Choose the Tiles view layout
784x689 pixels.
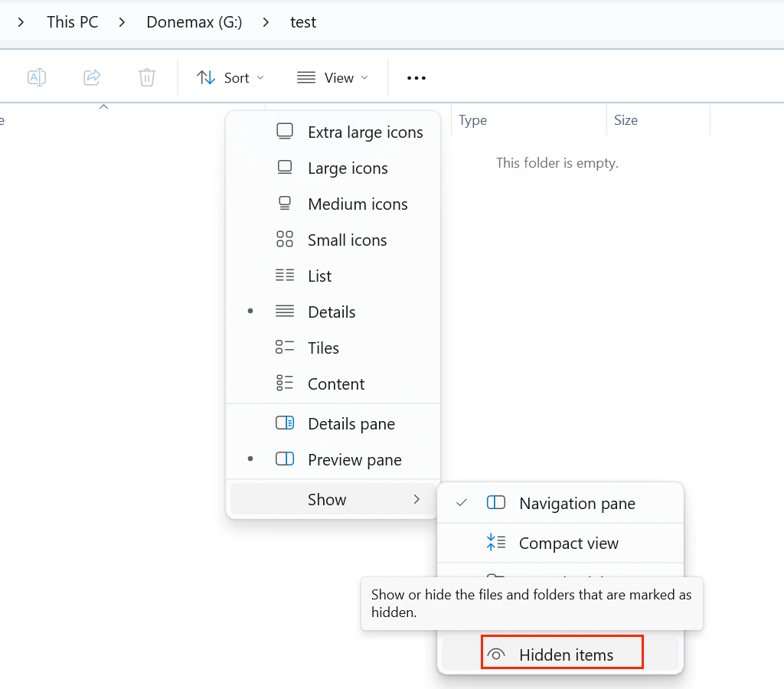pyautogui.click(x=323, y=348)
